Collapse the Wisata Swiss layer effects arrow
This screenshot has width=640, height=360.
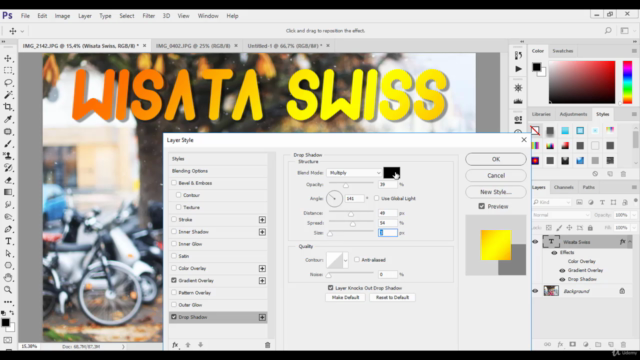pos(630,242)
